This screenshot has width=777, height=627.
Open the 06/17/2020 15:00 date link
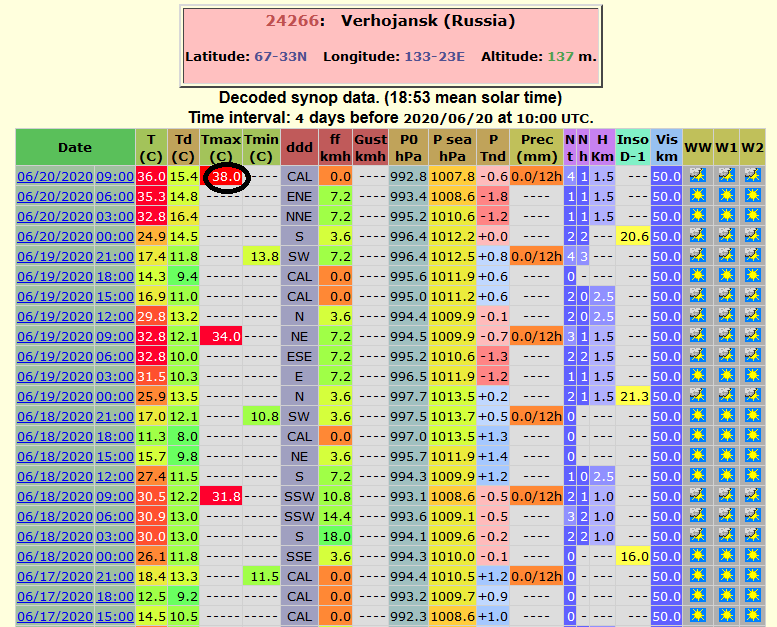(x=75, y=616)
